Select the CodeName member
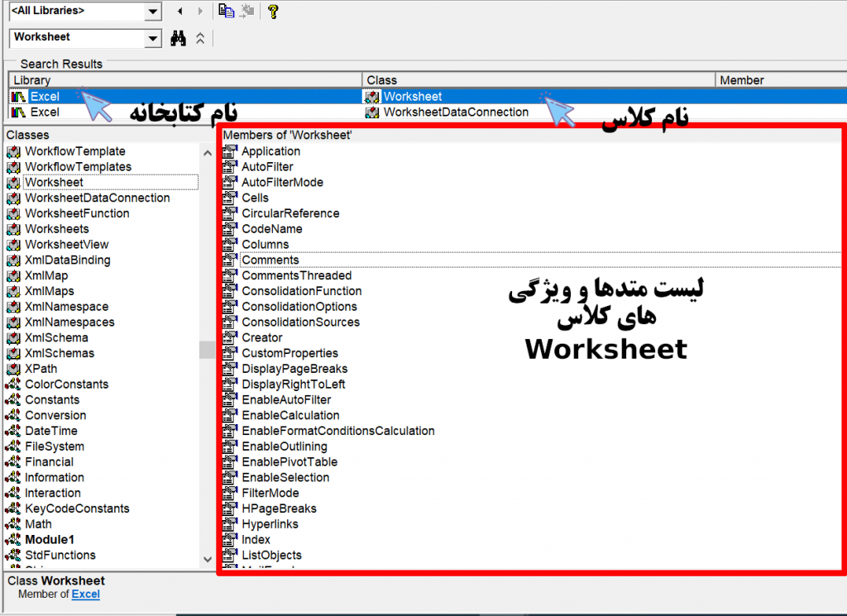Image resolution: width=847 pixels, height=616 pixels. pos(271,229)
